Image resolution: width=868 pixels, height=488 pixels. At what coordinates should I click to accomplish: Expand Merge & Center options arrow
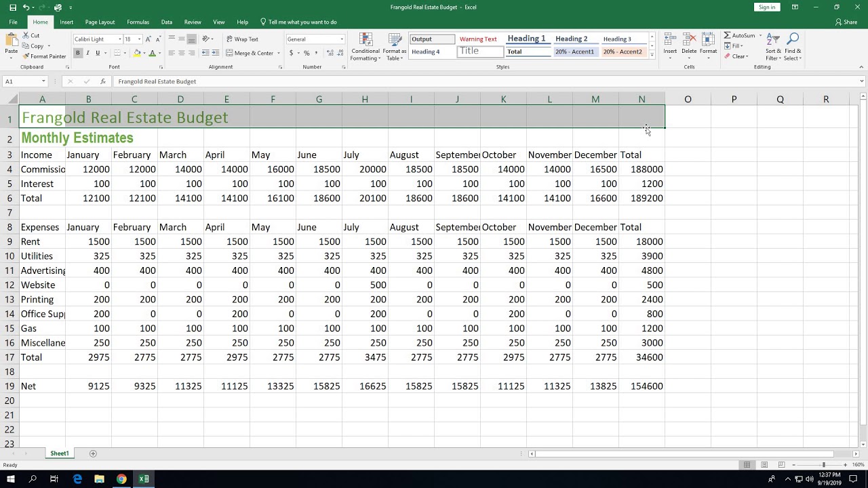click(x=277, y=53)
